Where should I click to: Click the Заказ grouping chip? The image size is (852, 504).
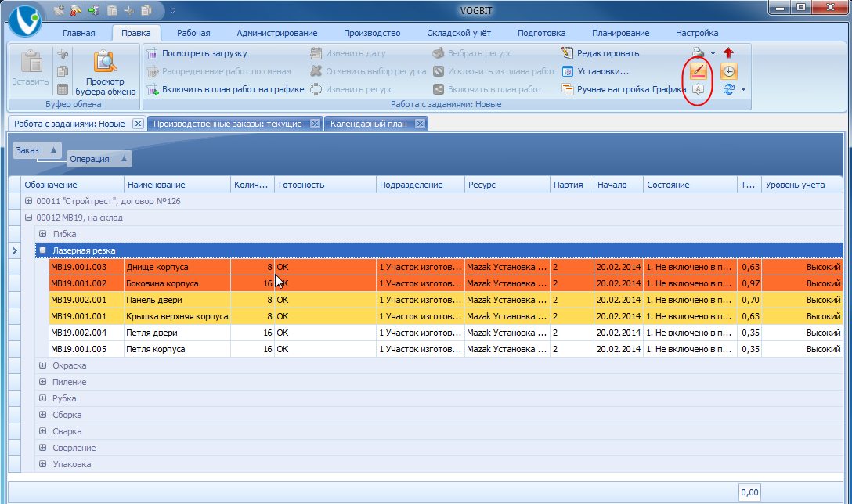[x=37, y=150]
